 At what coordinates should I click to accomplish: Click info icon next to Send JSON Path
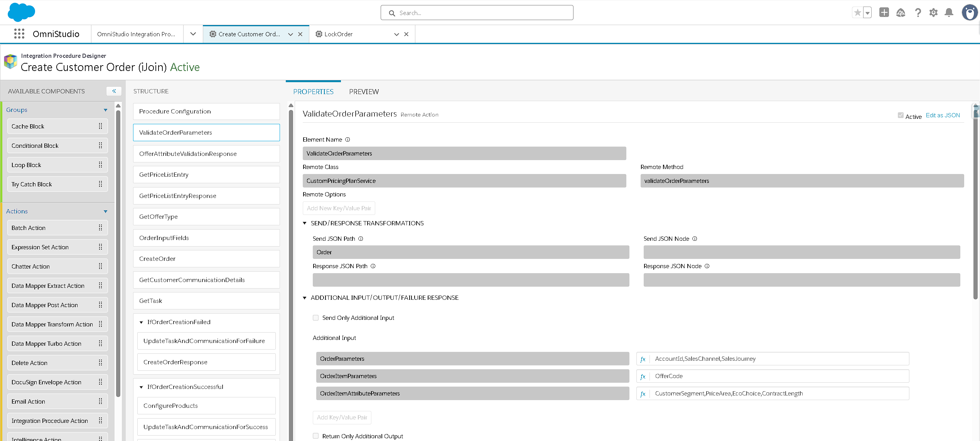(x=361, y=239)
